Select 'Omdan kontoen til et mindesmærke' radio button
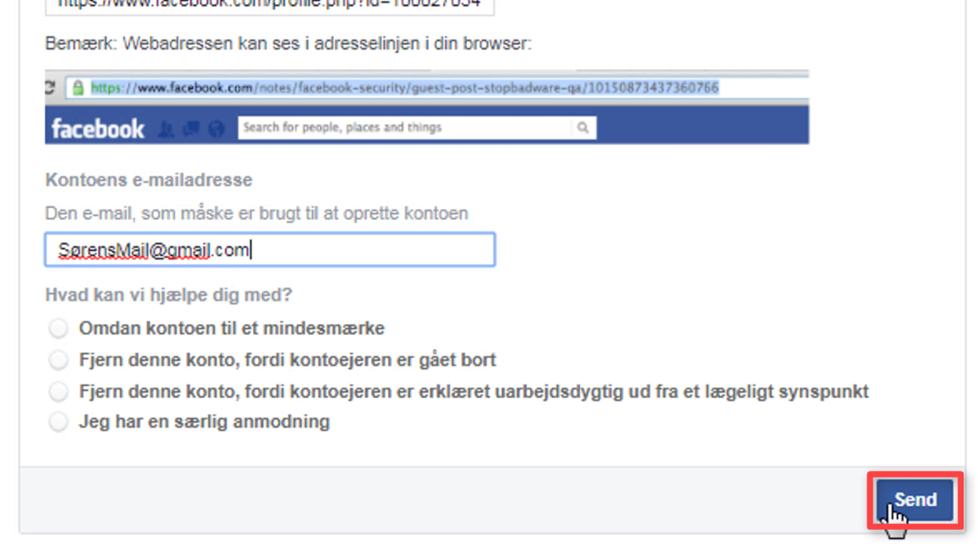The image size is (980, 551). point(58,329)
